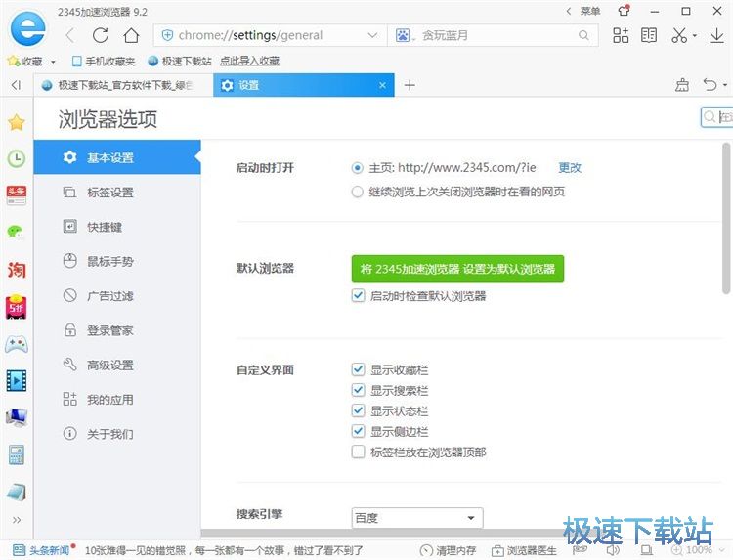The height and width of the screenshot is (560, 733).
Task: Open 标签设置 settings section
Action: coord(117,193)
